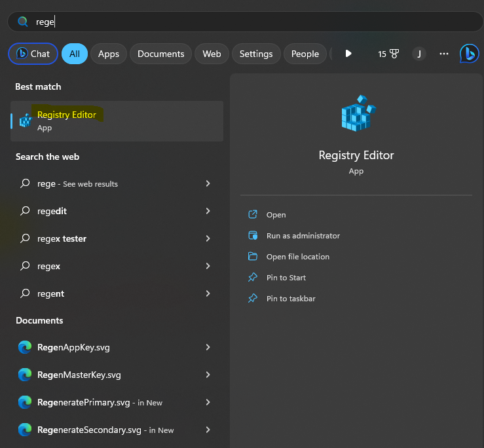Click the Pin to Start pin icon
This screenshot has width=484, height=448.
pyautogui.click(x=253, y=277)
